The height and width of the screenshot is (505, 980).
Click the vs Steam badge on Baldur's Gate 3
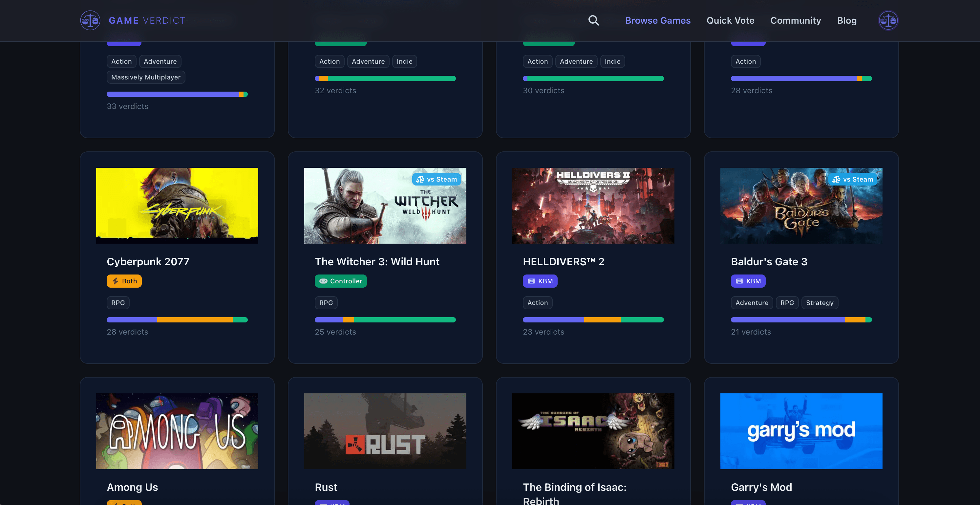click(x=853, y=179)
